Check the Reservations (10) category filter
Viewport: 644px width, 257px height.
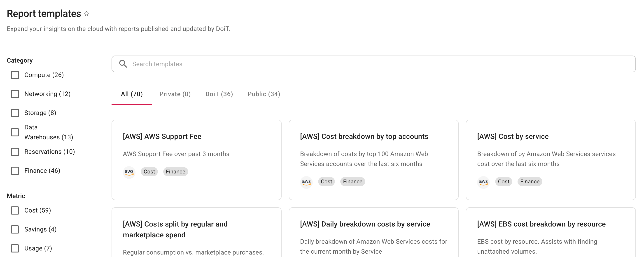(15, 152)
